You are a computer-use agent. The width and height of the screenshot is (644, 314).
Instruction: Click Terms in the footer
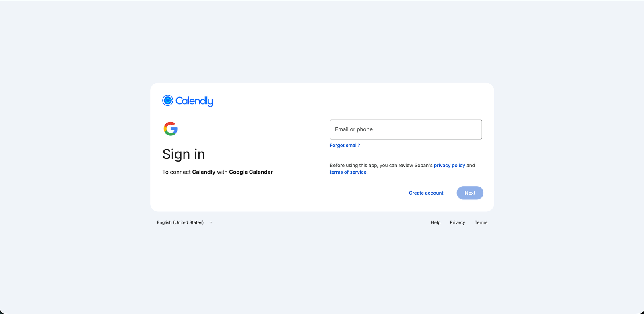point(481,222)
